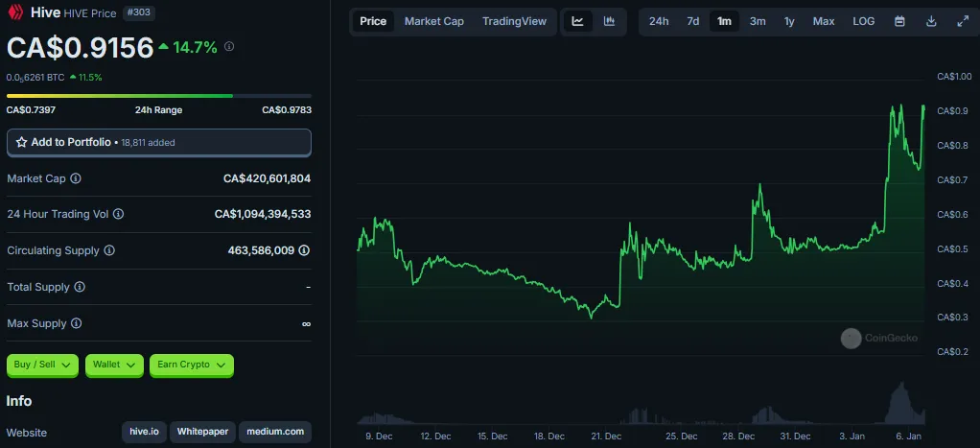Click the Hive logo icon
Screen dimensions: 980x448
(x=15, y=13)
